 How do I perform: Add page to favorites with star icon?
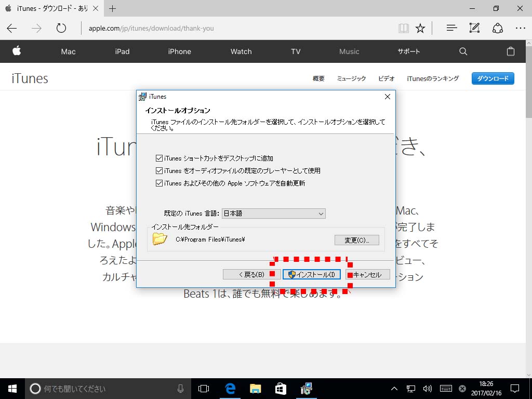[x=420, y=28]
